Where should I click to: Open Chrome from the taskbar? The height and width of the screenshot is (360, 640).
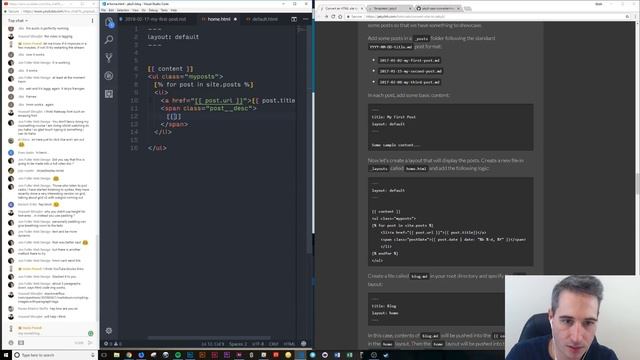coord(129,355)
